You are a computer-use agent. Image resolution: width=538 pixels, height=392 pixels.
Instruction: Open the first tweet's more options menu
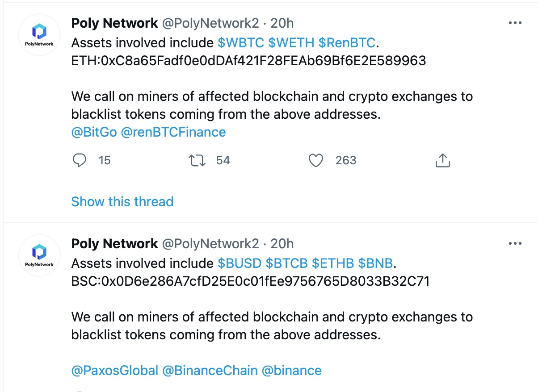(x=515, y=23)
